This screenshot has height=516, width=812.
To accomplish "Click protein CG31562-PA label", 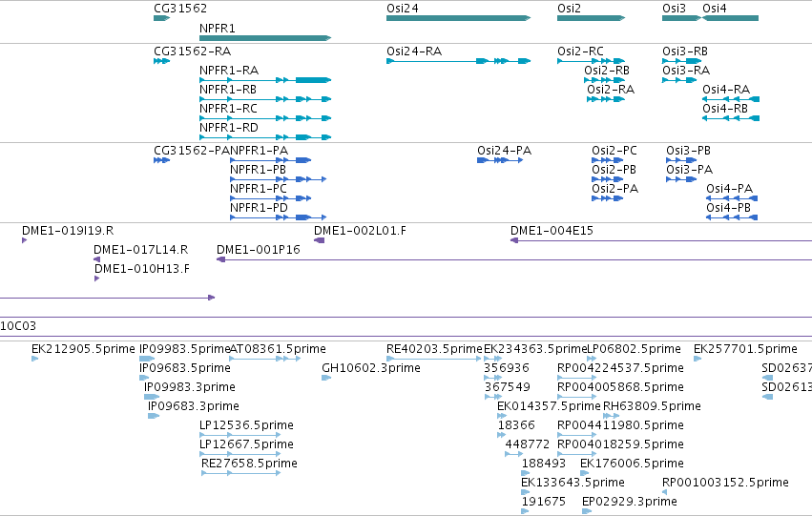I will coord(192,151).
